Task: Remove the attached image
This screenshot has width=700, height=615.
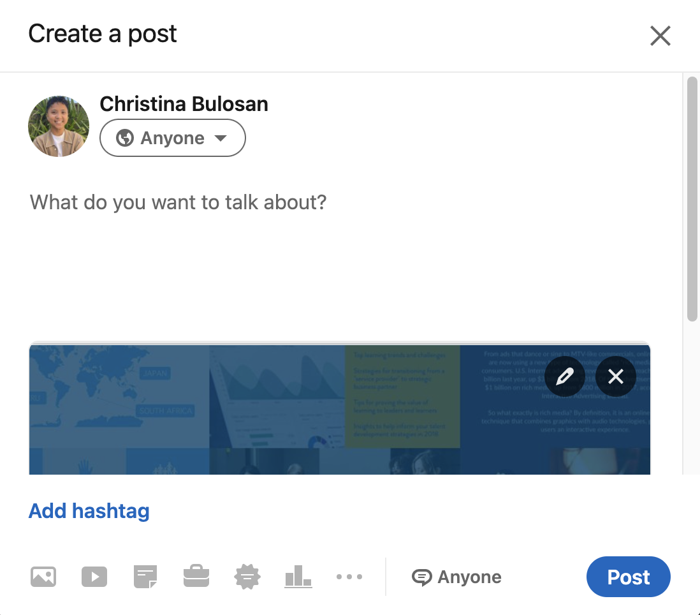Action: (615, 376)
